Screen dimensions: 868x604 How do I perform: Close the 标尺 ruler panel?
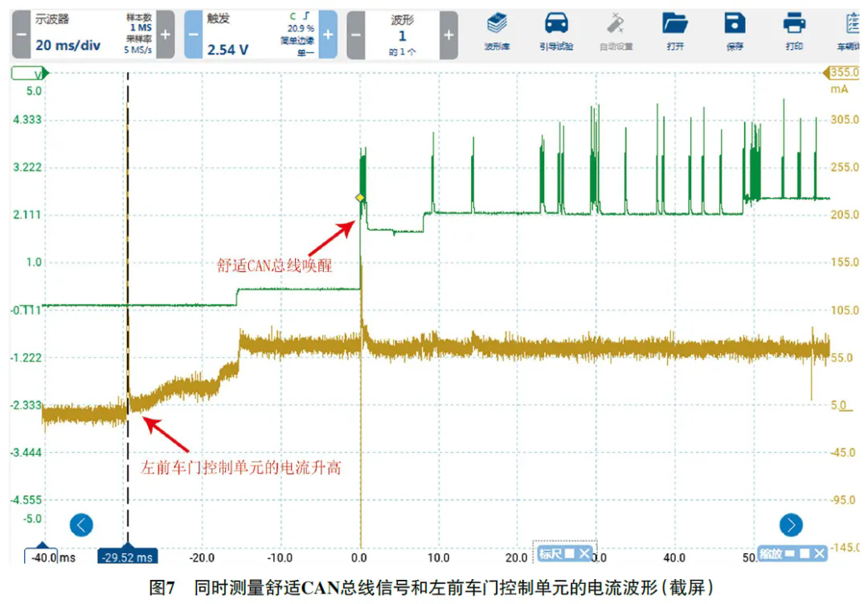point(584,553)
